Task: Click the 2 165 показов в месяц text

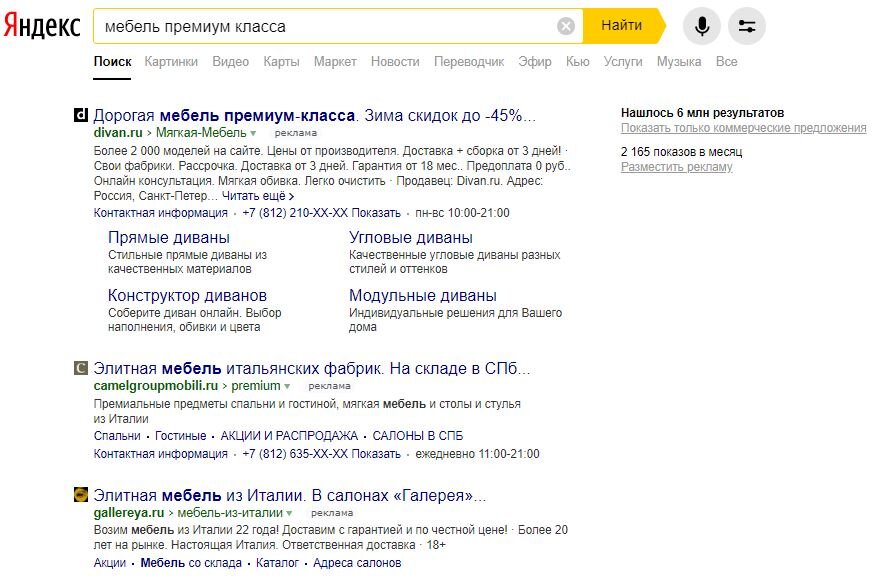Action: (x=681, y=152)
